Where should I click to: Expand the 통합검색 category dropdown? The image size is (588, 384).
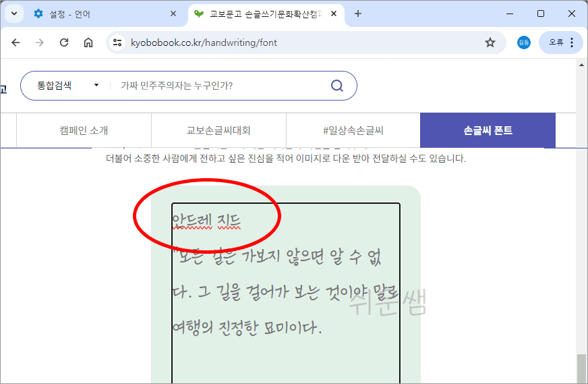click(67, 86)
